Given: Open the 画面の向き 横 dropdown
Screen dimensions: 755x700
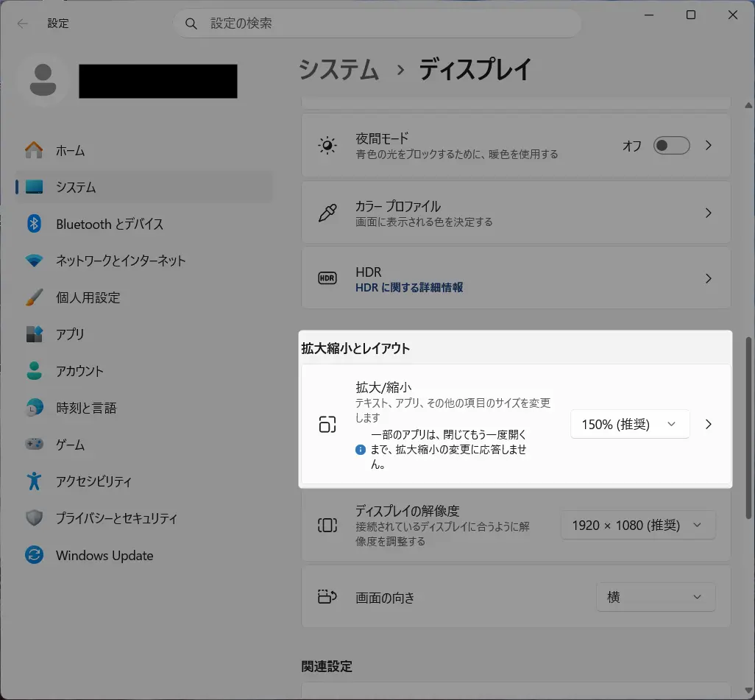Looking at the screenshot, I should click(655, 597).
